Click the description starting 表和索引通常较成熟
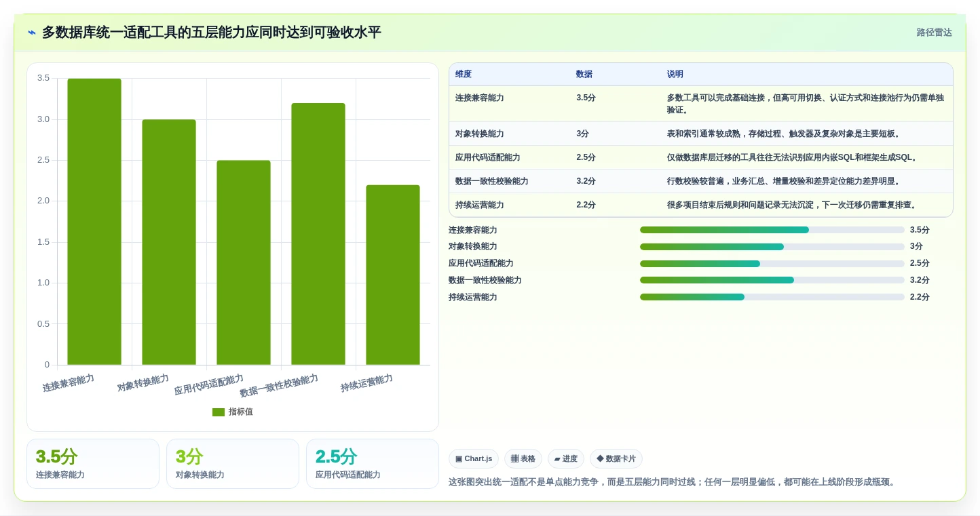980x516 pixels. pyautogui.click(x=783, y=134)
